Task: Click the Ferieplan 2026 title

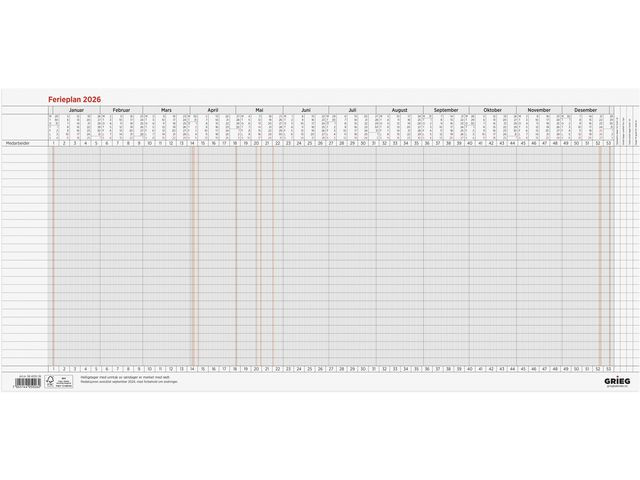Action: pyautogui.click(x=75, y=99)
